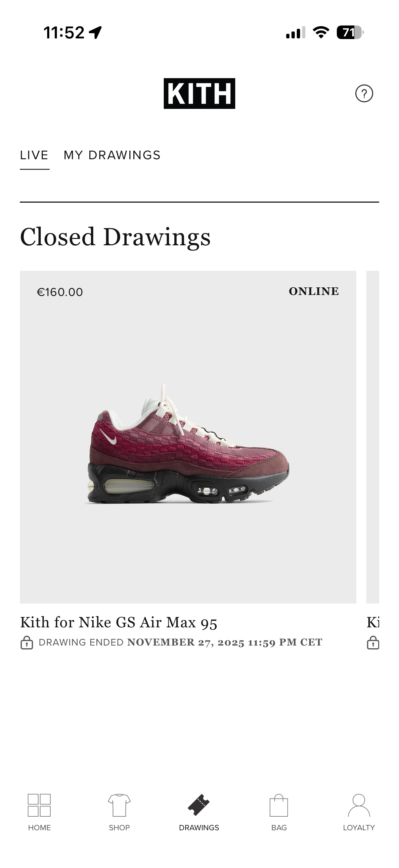Tap the lock icon beside Drawing Ended
This screenshot has width=399, height=868.
tap(26, 643)
